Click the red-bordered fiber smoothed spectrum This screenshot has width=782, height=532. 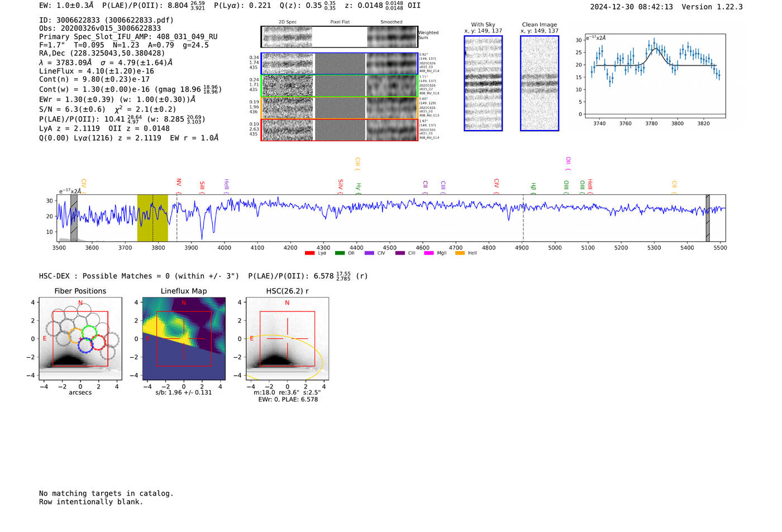[392, 130]
